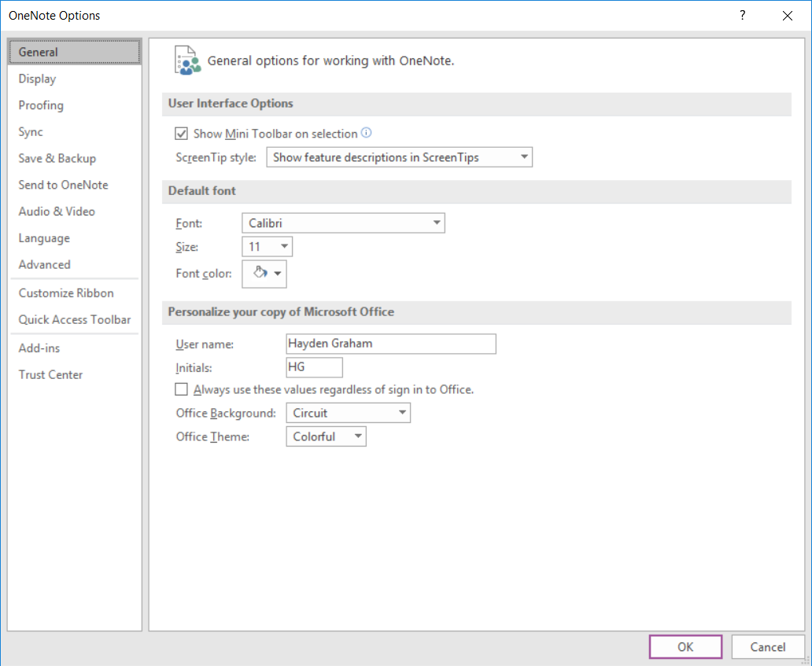Open the Sync options category
The image size is (812, 666).
[x=75, y=131]
